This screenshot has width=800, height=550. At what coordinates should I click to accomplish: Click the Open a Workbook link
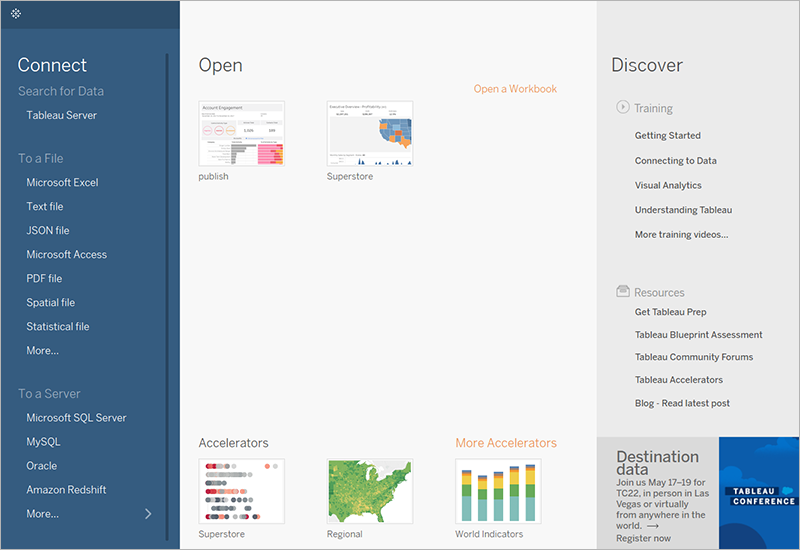515,89
